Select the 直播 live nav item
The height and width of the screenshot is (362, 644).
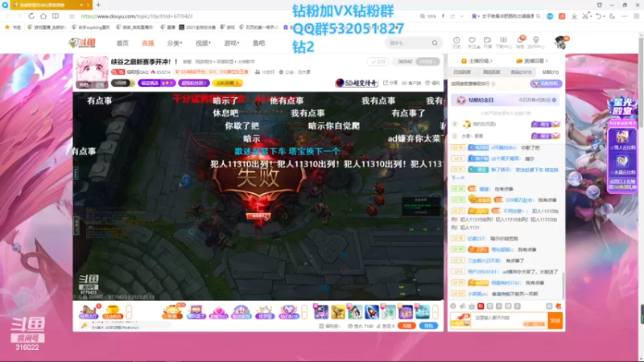(x=148, y=43)
